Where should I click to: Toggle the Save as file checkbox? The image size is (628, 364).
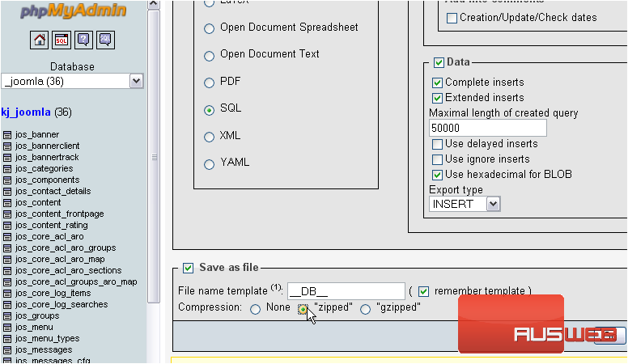point(188,268)
